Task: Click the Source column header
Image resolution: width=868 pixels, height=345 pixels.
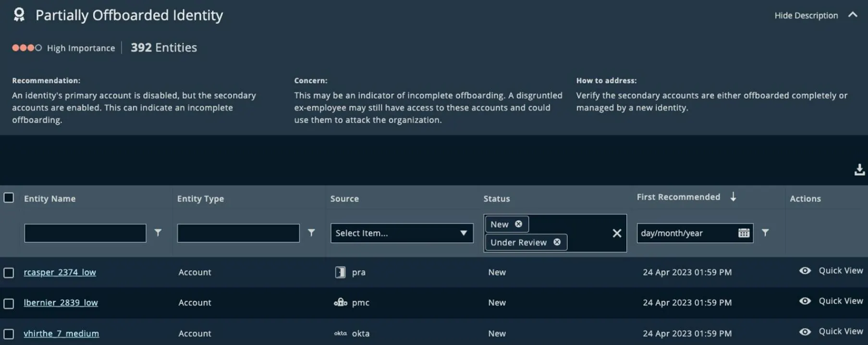Action: pos(344,198)
